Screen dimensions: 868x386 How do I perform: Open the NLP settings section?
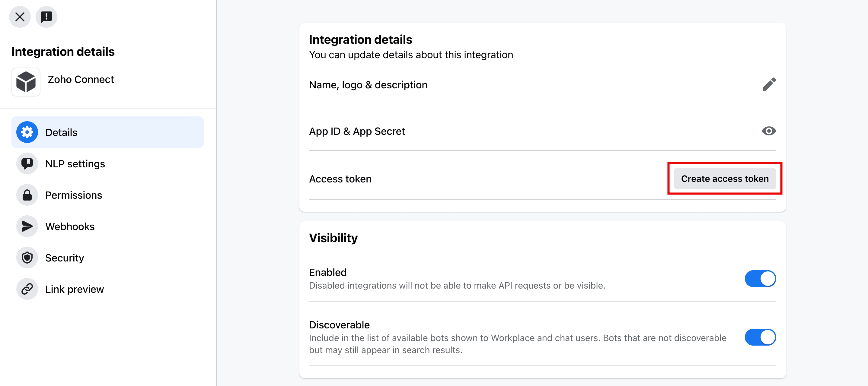point(75,164)
